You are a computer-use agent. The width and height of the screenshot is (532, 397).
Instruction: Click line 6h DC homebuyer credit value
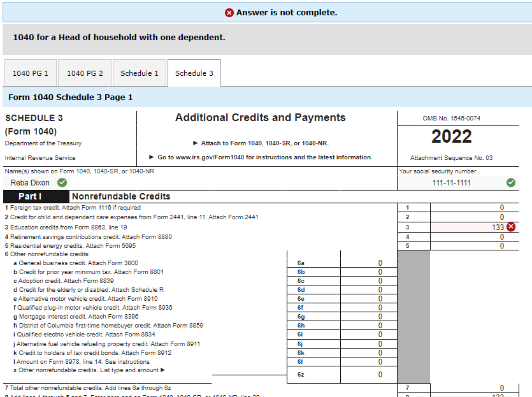(369, 326)
